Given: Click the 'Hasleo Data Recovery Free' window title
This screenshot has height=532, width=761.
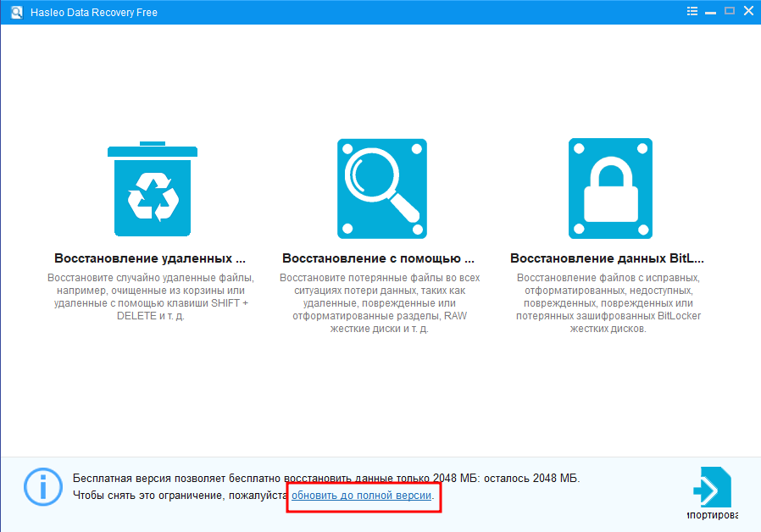Looking at the screenshot, I should pyautogui.click(x=94, y=13).
